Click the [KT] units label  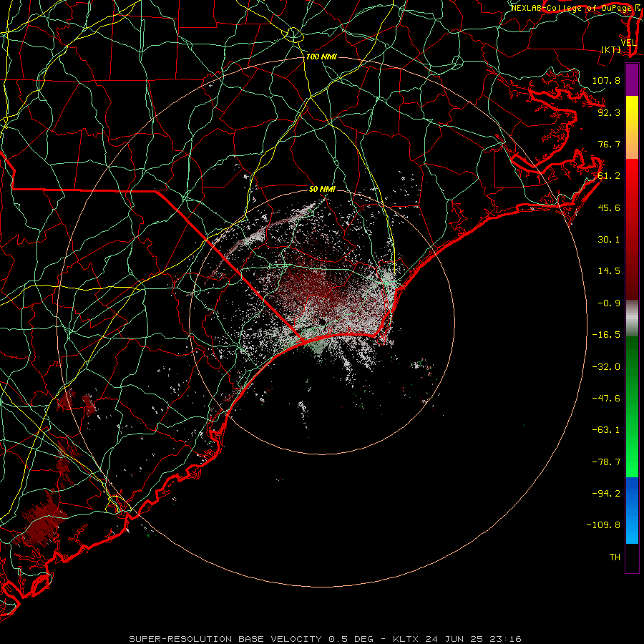(611, 49)
